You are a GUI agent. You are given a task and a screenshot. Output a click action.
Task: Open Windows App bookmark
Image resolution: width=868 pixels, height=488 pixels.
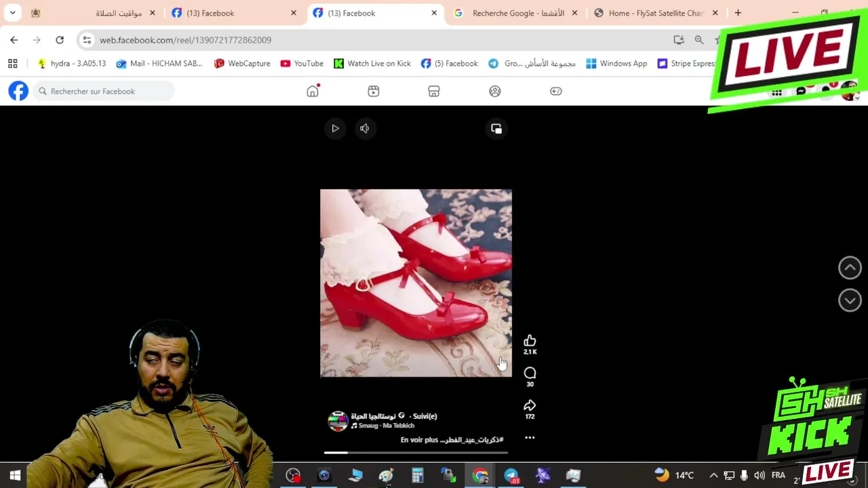[x=616, y=64]
